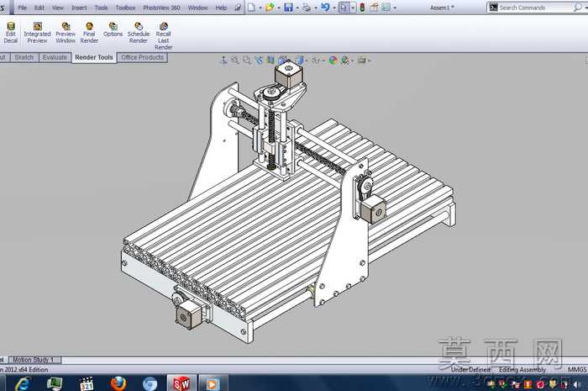Screen dimensions: 588x391
Task: Click the Under Defined status text
Action: tap(470, 370)
